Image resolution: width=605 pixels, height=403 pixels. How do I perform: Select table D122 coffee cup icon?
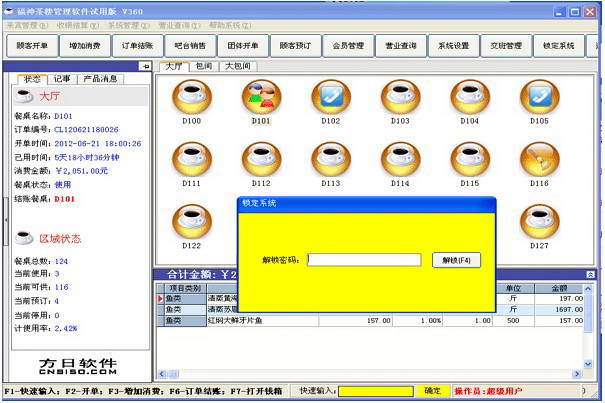coord(192,222)
